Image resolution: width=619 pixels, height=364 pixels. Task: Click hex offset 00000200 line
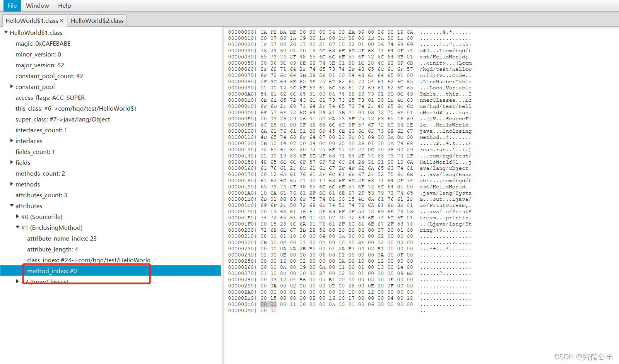pyautogui.click(x=241, y=230)
